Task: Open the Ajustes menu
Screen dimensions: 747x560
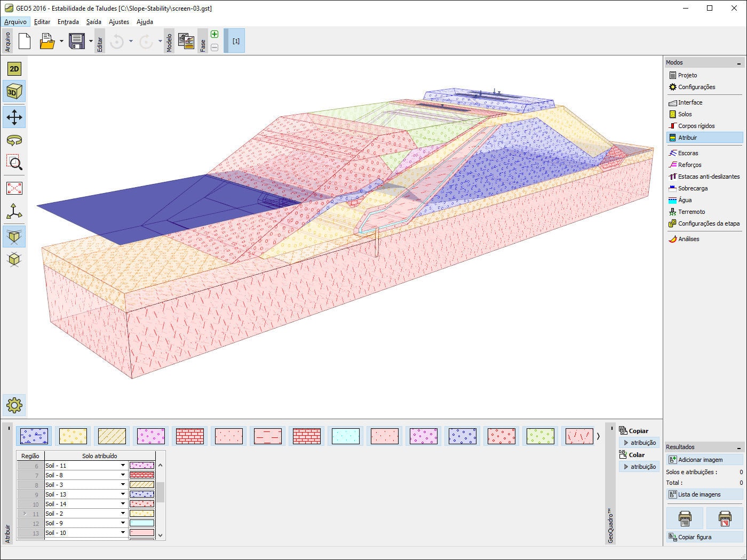Action: 118,22
